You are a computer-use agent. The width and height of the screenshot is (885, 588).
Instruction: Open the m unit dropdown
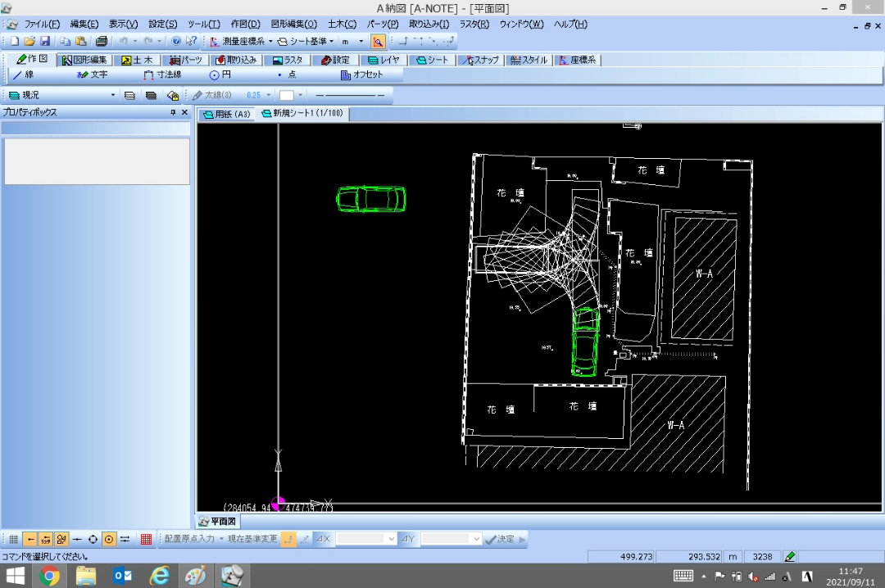tap(361, 41)
